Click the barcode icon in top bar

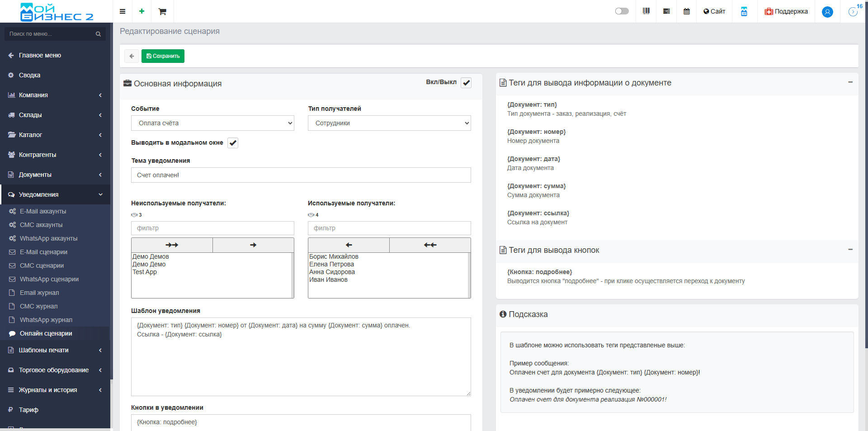coord(646,11)
